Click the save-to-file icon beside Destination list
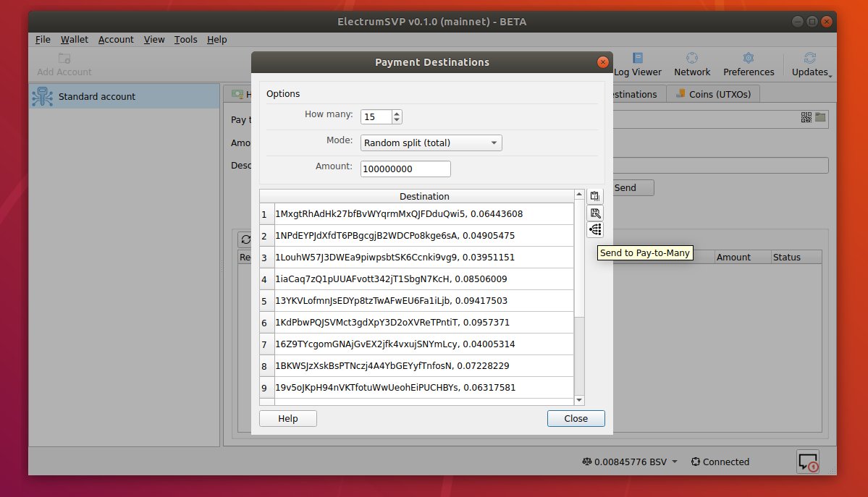The width and height of the screenshot is (868, 497). [594, 213]
